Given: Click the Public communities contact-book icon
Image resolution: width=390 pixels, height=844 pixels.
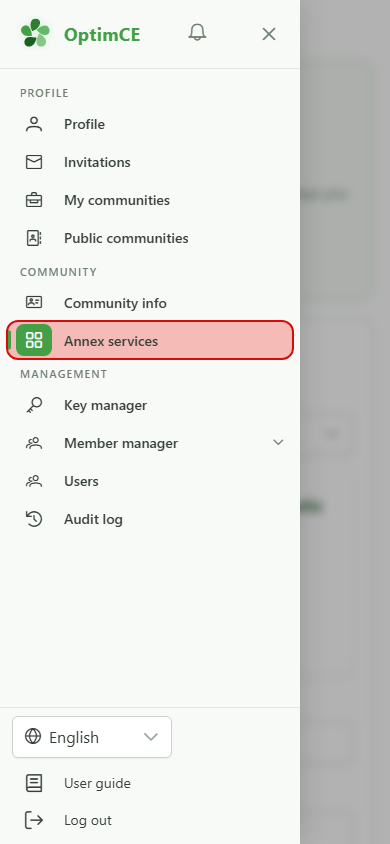Looking at the screenshot, I should 34,238.
